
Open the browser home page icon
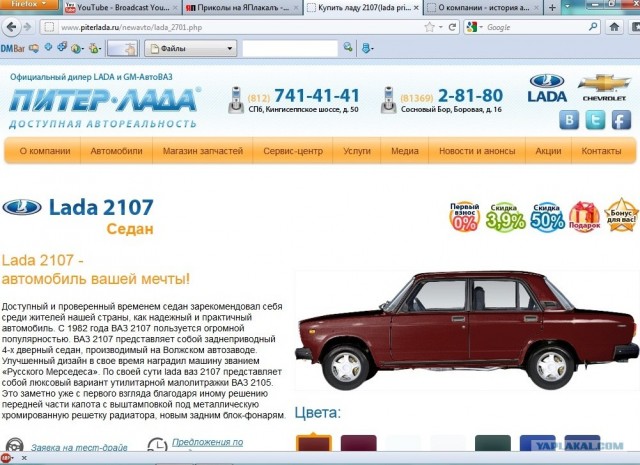pos(614,27)
